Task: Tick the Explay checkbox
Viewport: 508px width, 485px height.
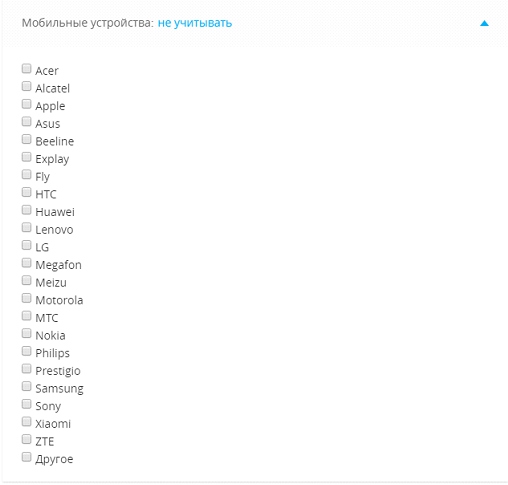Action: (26, 157)
